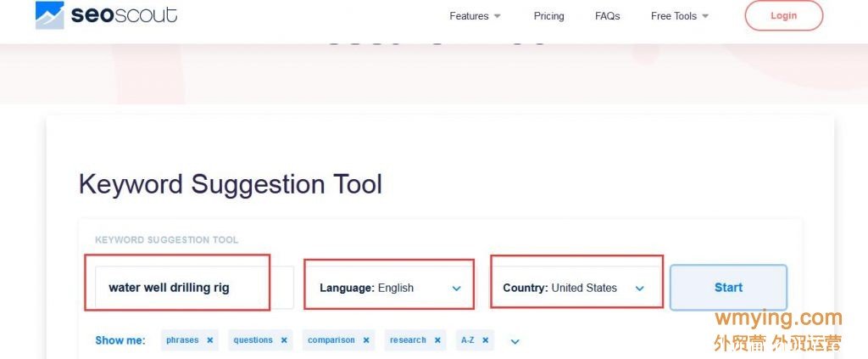Focus the keyword input with water well drilling rig
The width and height of the screenshot is (868, 359).
[194, 288]
